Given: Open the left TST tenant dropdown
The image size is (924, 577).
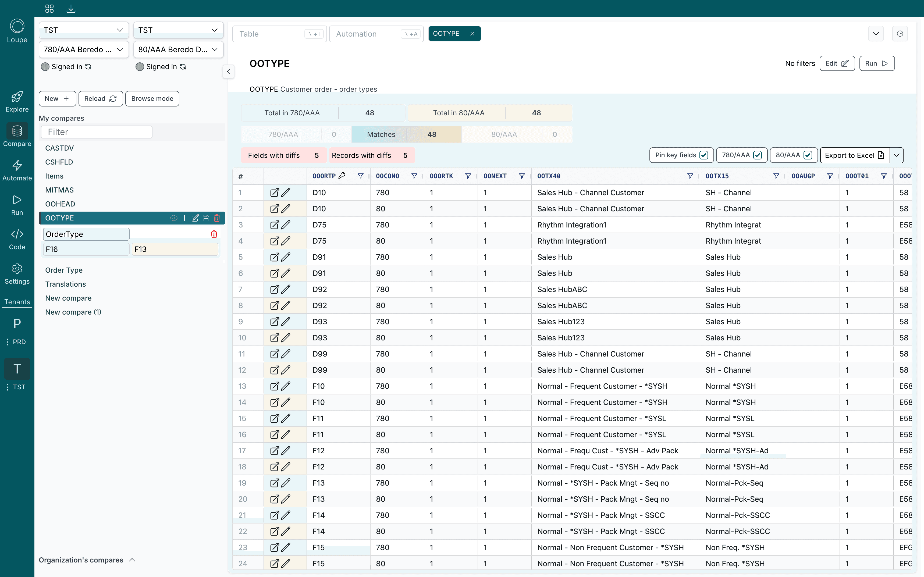Looking at the screenshot, I should click(x=84, y=30).
